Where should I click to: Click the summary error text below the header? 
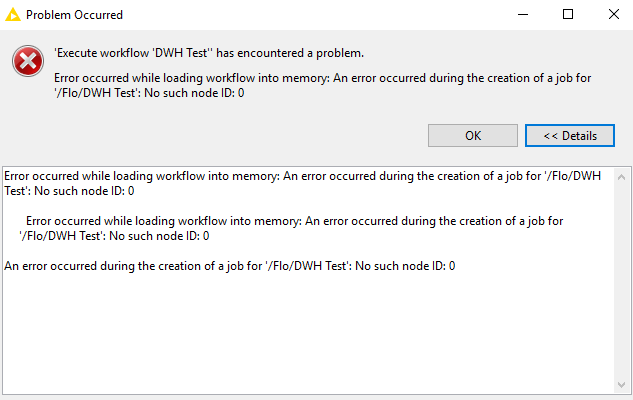[x=323, y=85]
